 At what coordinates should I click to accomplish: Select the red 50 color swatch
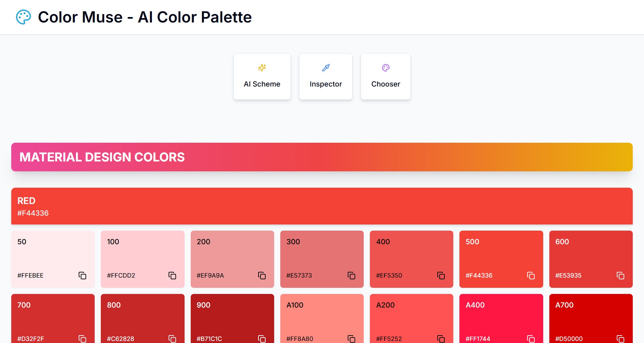coord(53,259)
